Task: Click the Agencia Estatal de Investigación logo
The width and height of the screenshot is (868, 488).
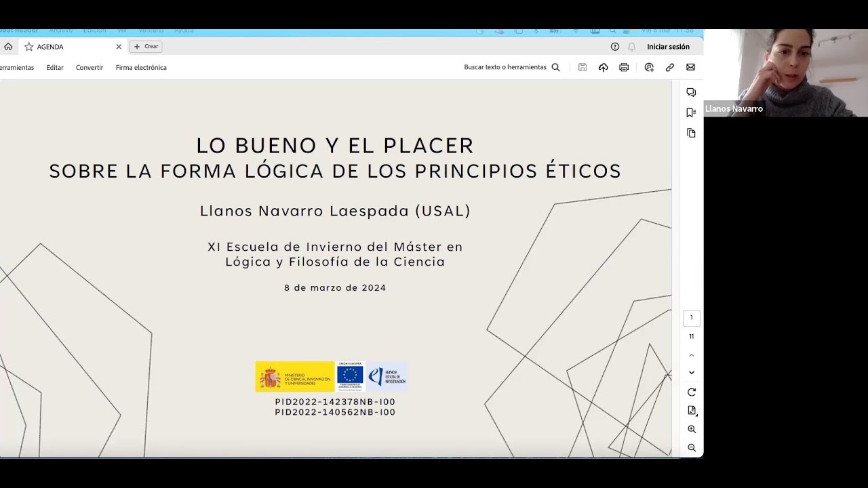Action: tap(387, 376)
